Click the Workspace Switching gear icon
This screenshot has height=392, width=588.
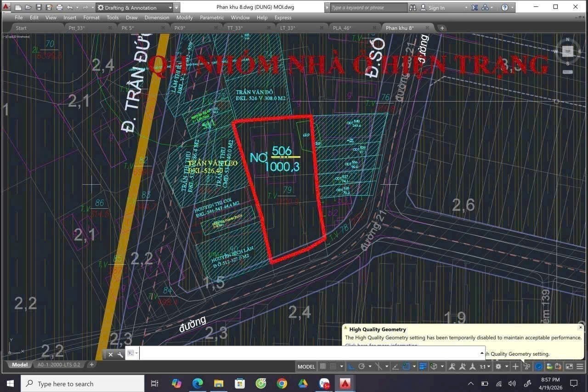pos(498,366)
